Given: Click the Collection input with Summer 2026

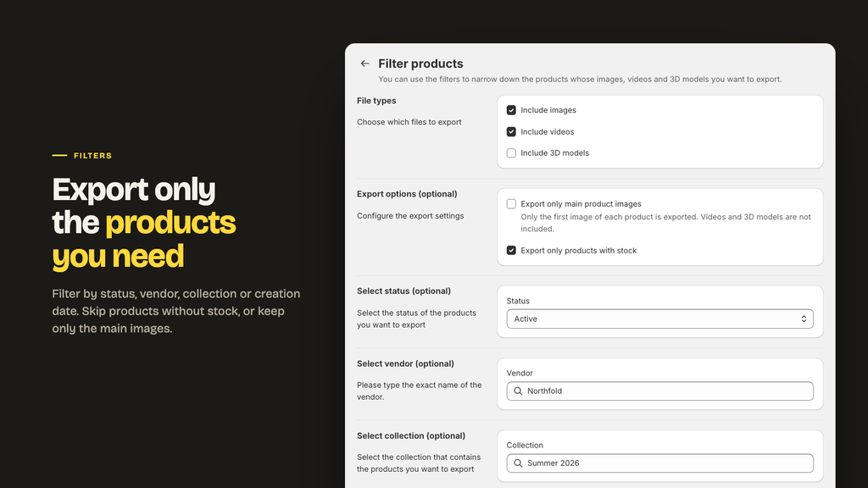Looking at the screenshot, I should (659, 463).
